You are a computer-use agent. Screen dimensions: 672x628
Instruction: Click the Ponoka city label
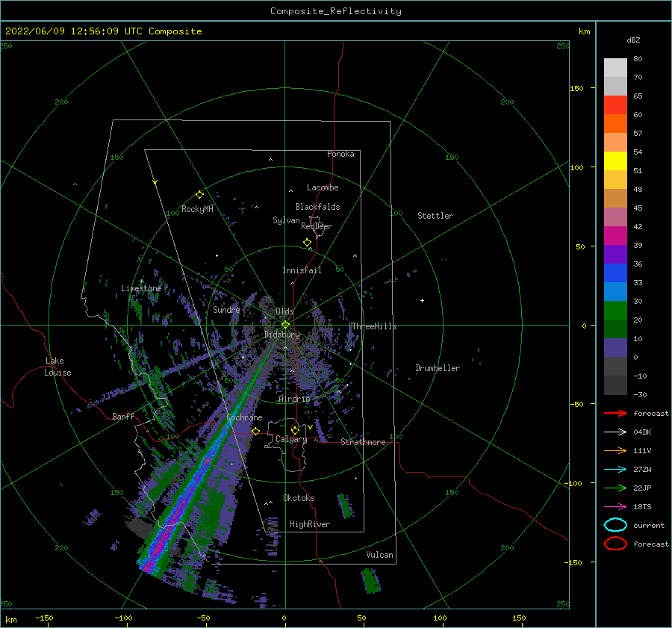tap(340, 154)
